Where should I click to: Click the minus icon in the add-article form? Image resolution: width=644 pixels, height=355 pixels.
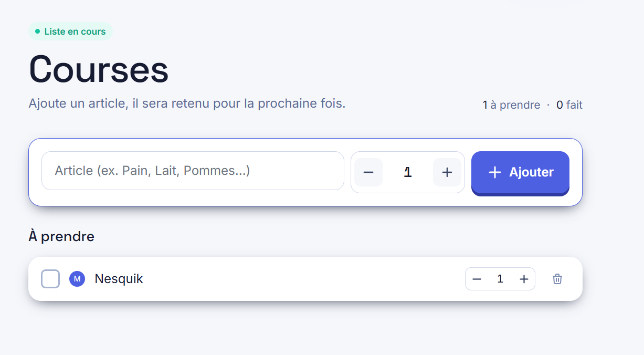tap(368, 172)
